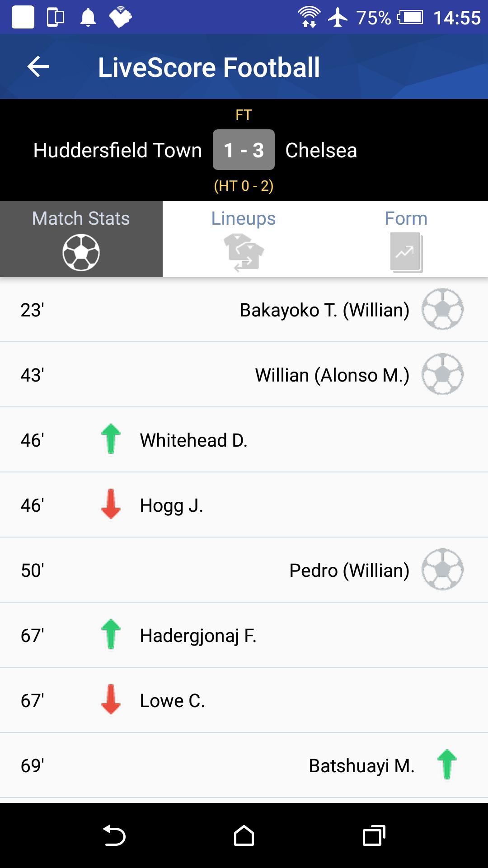Tap the LiveScore Football title
The height and width of the screenshot is (868, 488).
pos(209,67)
